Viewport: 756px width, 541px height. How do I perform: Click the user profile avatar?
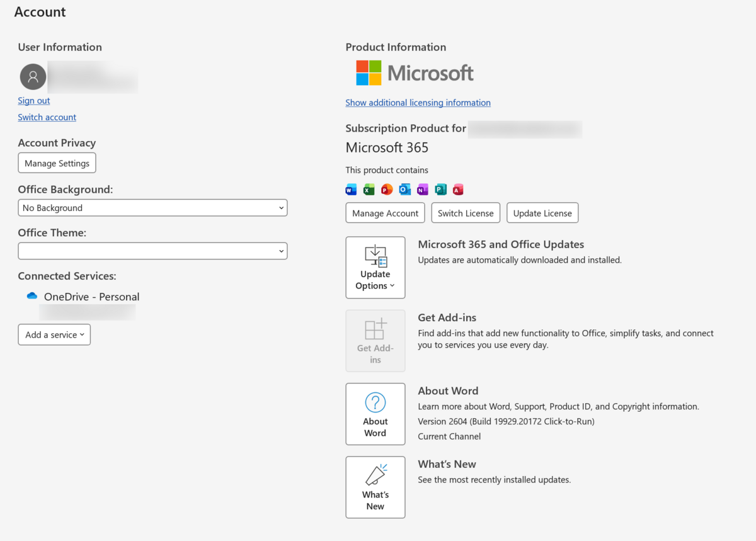(33, 77)
